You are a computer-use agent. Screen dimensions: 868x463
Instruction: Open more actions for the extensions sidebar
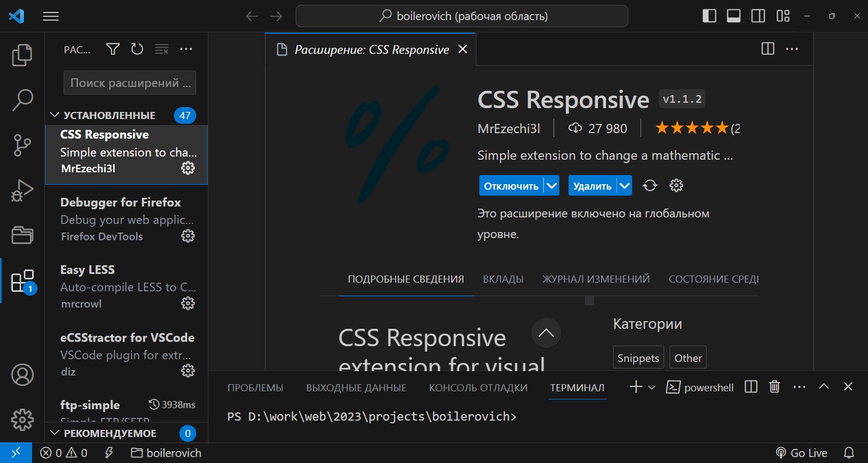[186, 49]
